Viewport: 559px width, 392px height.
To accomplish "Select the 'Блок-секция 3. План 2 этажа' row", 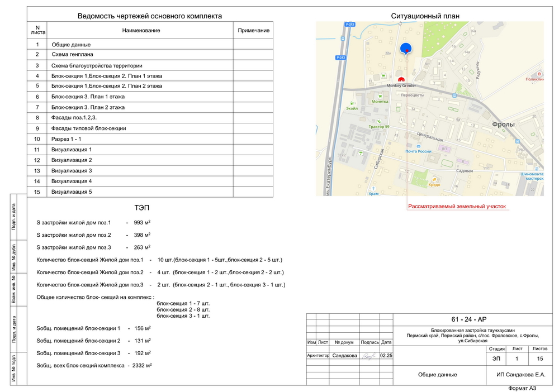I will click(x=150, y=107).
